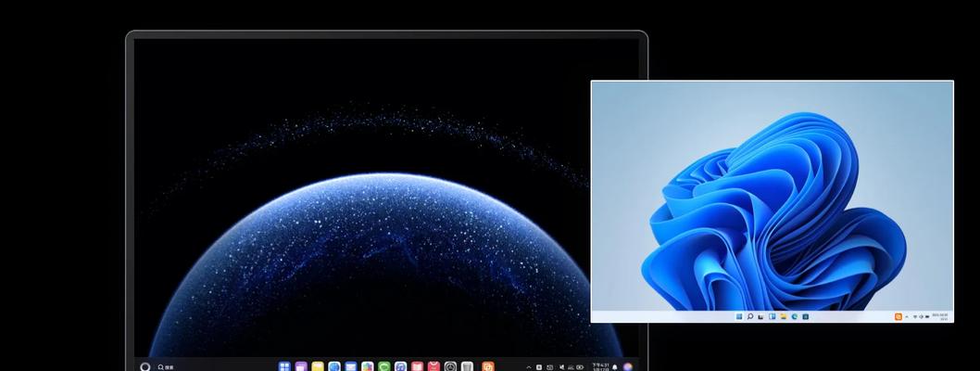Open Task View in Windows 11 taskbar
980x371 pixels.
(760, 316)
